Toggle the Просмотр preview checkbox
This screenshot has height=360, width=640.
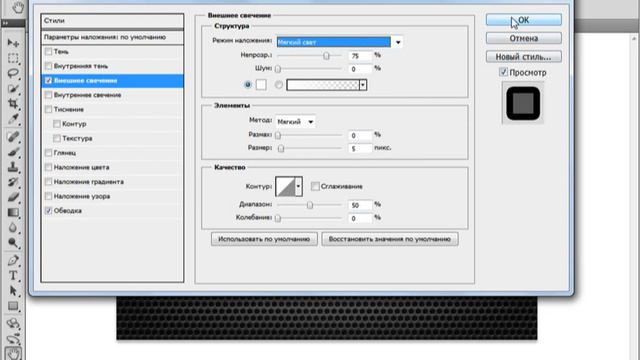(503, 72)
